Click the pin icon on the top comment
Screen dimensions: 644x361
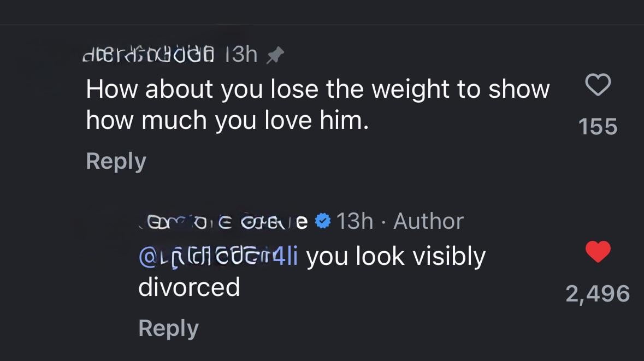pyautogui.click(x=275, y=55)
